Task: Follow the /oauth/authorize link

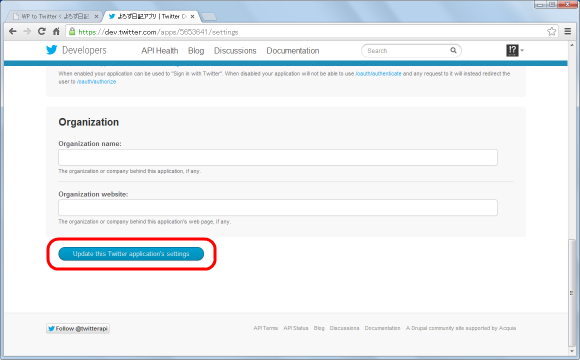Action: pos(97,82)
